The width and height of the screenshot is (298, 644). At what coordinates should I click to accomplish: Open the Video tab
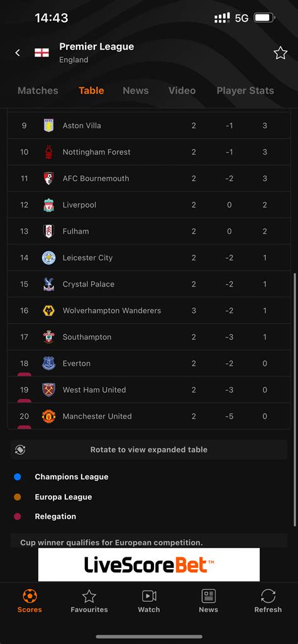182,90
